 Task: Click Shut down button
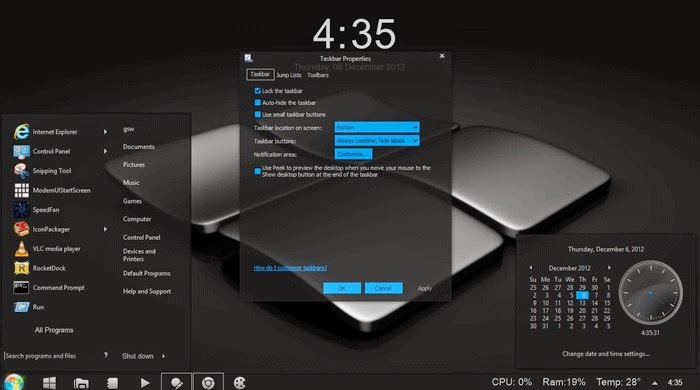pyautogui.click(x=138, y=356)
